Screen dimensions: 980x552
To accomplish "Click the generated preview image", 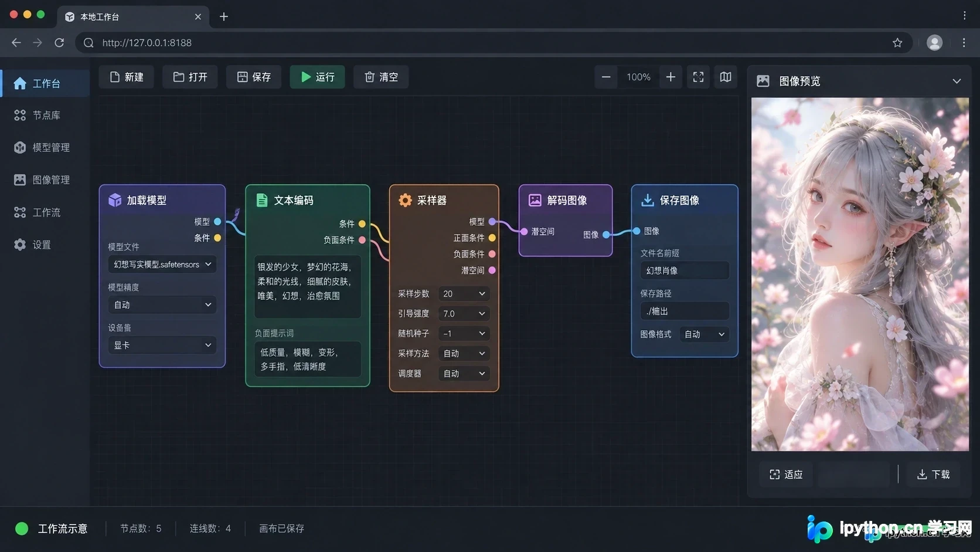I will click(860, 274).
